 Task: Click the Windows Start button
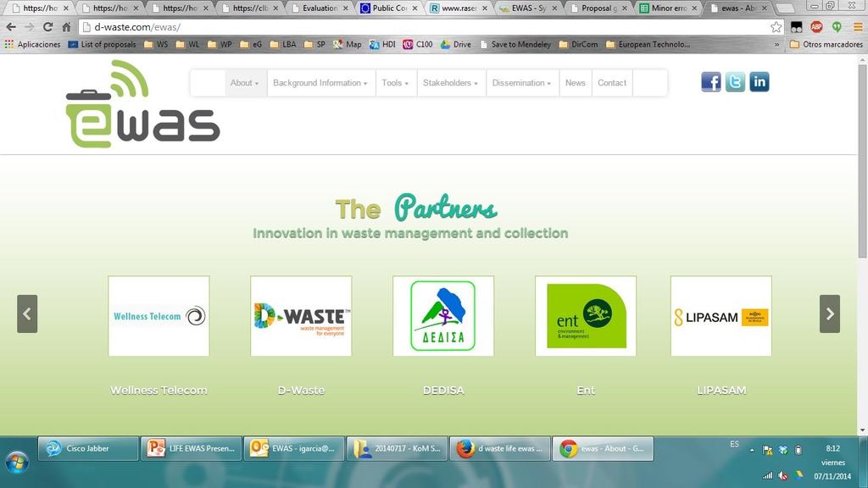click(x=17, y=462)
